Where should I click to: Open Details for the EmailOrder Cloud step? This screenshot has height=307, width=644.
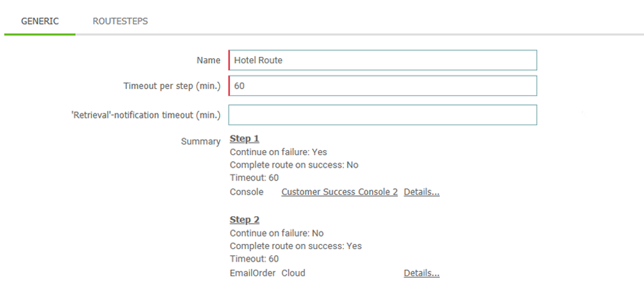422,273
